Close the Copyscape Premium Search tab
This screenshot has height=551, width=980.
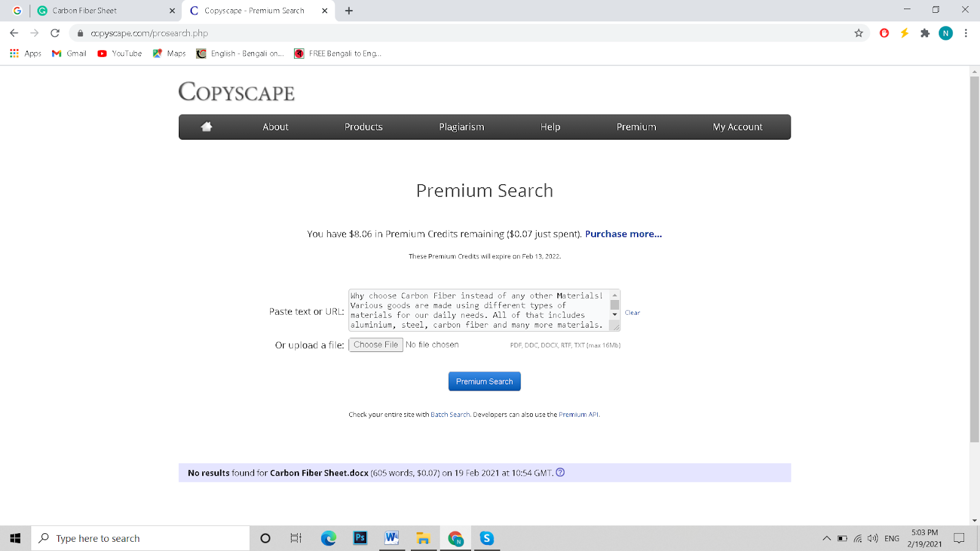(325, 11)
